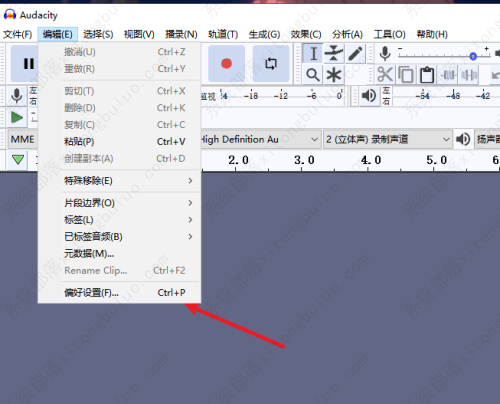Adjust the recording volume slider knob
The width and height of the screenshot is (500, 404).
click(x=473, y=56)
